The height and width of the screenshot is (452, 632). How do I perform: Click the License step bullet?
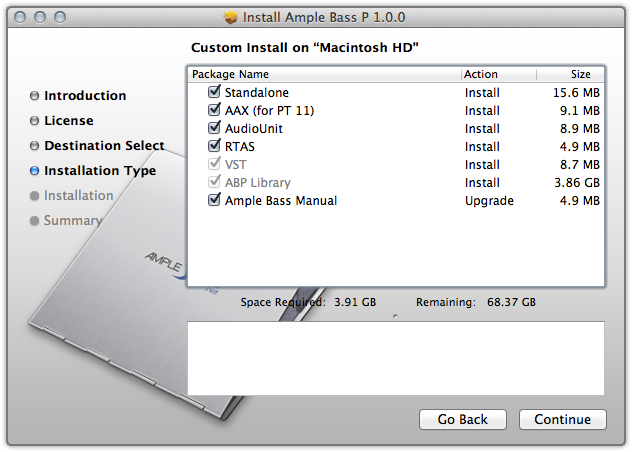(x=35, y=121)
